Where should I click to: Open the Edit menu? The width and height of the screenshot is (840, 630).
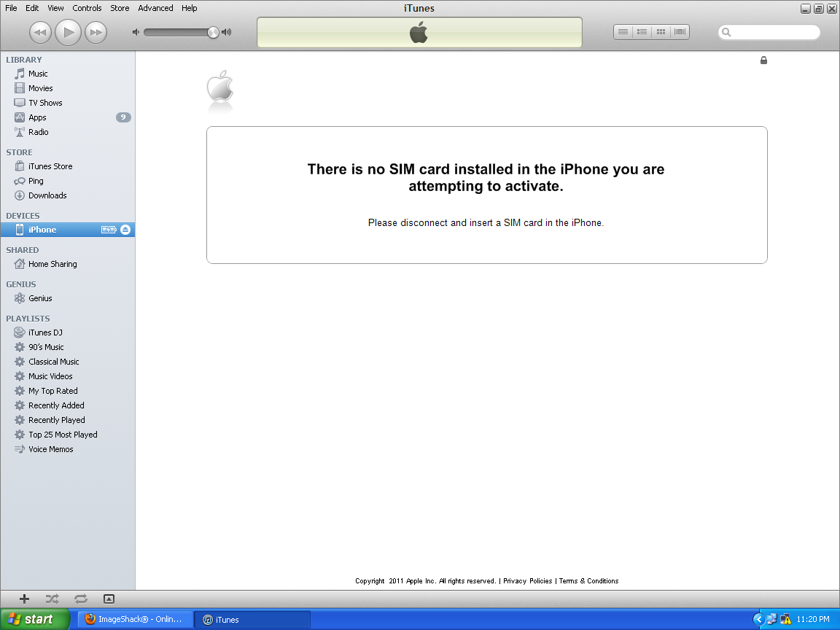click(32, 8)
